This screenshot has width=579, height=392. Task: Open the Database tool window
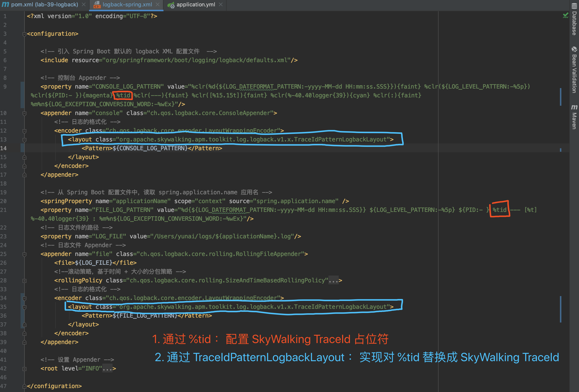click(x=574, y=19)
